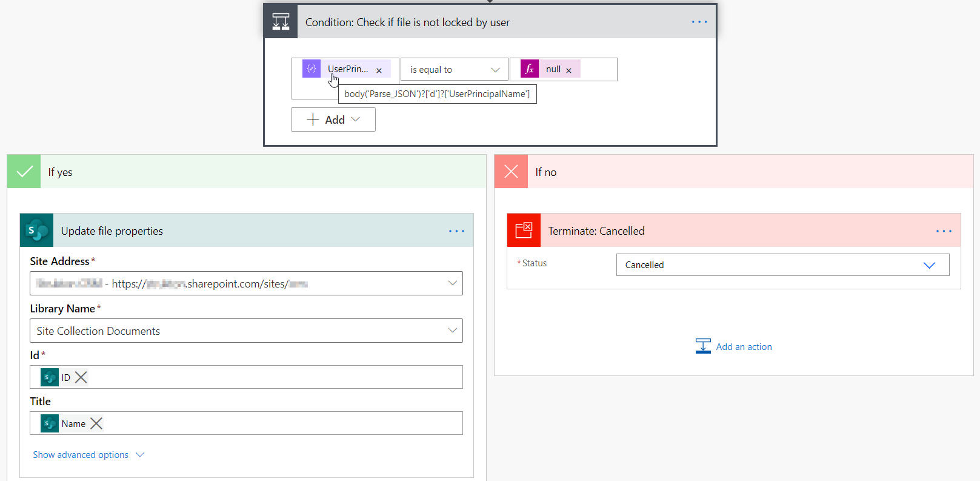Click the Terminate action red icon
This screenshot has height=481, width=980.
(524, 230)
